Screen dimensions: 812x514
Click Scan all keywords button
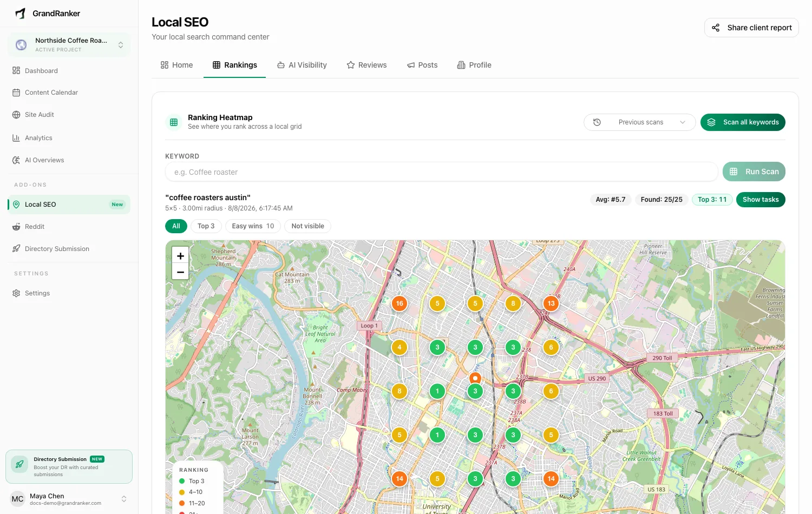pyautogui.click(x=743, y=122)
